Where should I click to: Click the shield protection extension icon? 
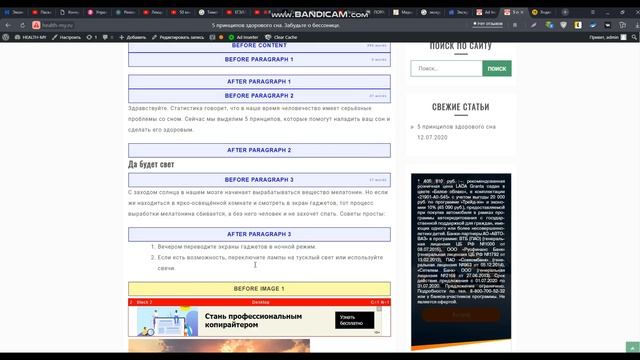point(564,25)
